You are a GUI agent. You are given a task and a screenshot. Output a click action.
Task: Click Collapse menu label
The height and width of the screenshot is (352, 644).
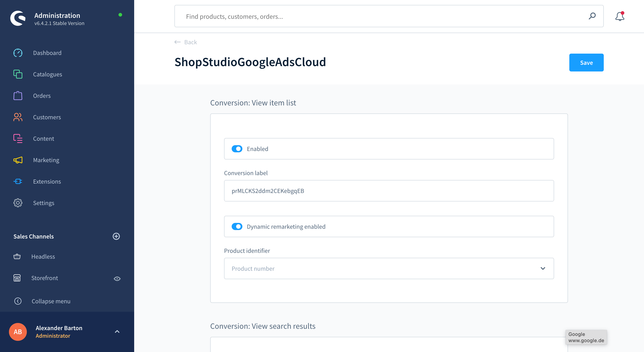pyautogui.click(x=51, y=301)
